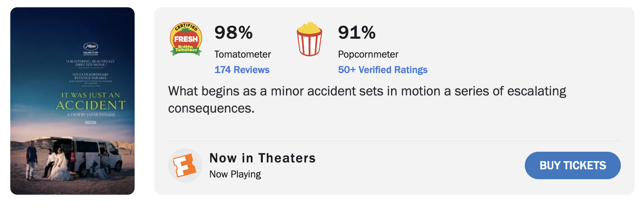Click the movie synopsis text
This screenshot has width=644, height=208.
tap(367, 99)
